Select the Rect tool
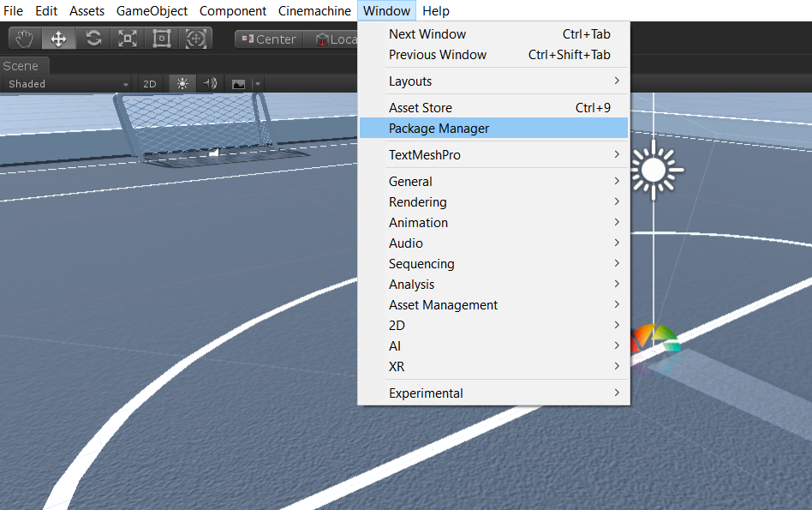 pyautogui.click(x=162, y=39)
